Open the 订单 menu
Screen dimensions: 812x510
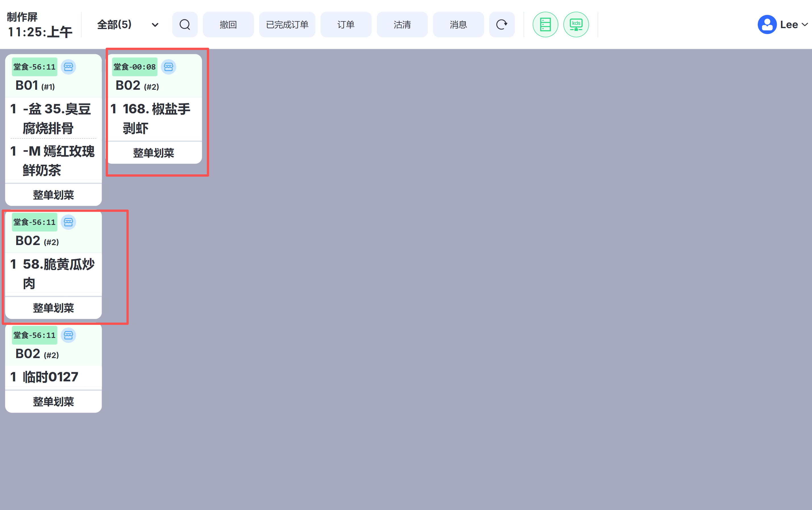pyautogui.click(x=346, y=25)
